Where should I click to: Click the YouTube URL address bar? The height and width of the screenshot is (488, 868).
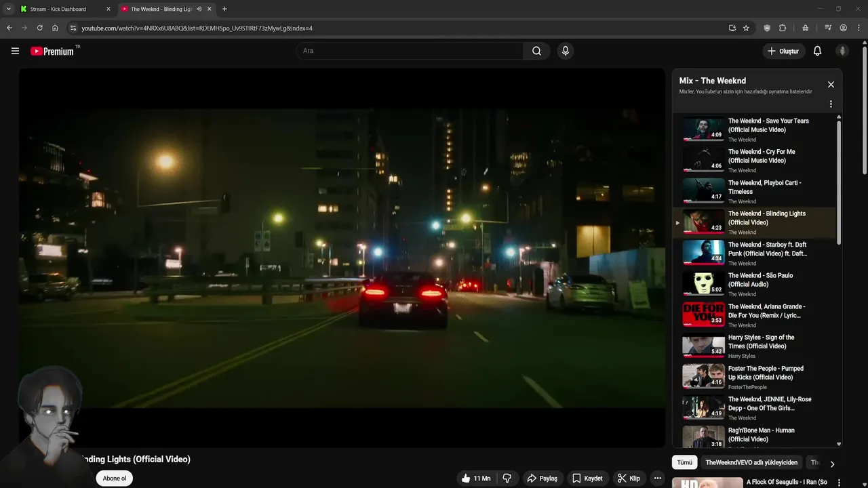[400, 28]
